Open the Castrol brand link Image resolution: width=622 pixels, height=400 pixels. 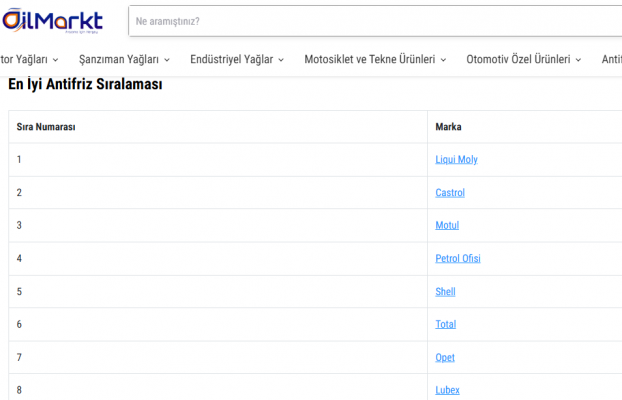pyautogui.click(x=450, y=193)
